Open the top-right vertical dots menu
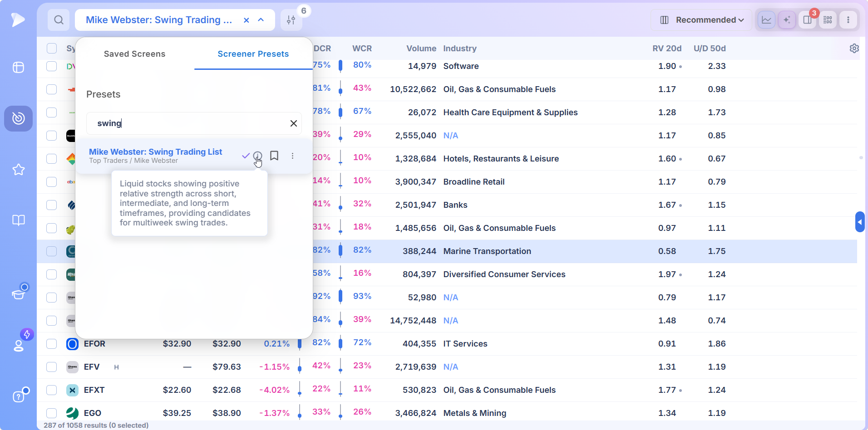Viewport: 868px width, 430px height. [848, 20]
